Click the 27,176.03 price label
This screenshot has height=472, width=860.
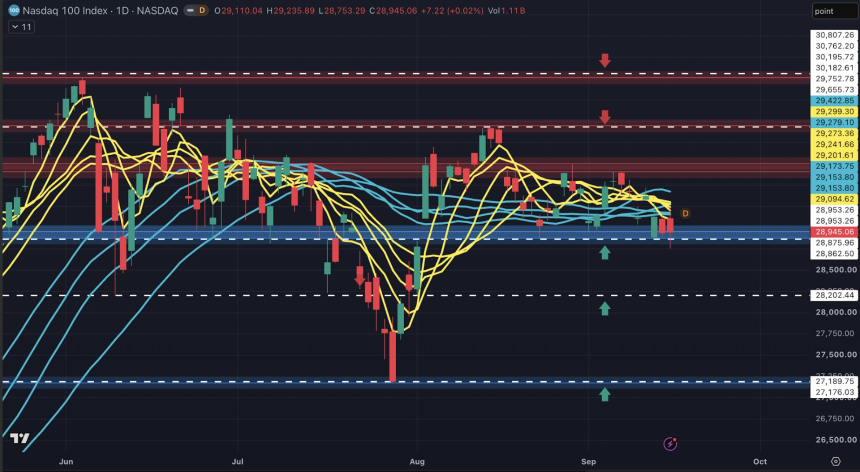(x=834, y=392)
